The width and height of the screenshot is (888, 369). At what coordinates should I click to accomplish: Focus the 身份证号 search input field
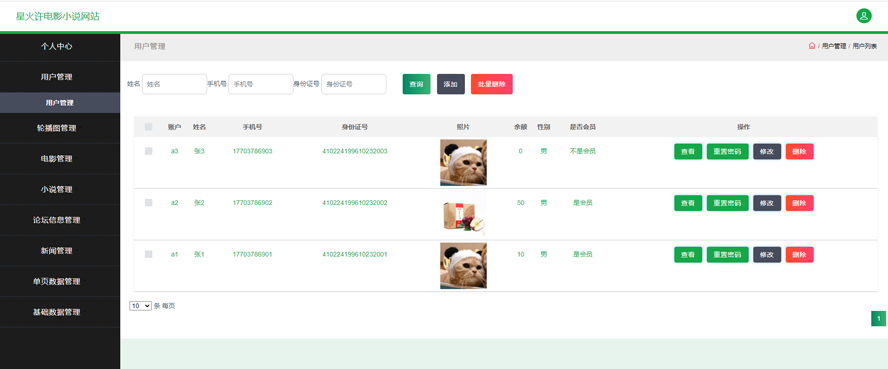click(x=354, y=84)
